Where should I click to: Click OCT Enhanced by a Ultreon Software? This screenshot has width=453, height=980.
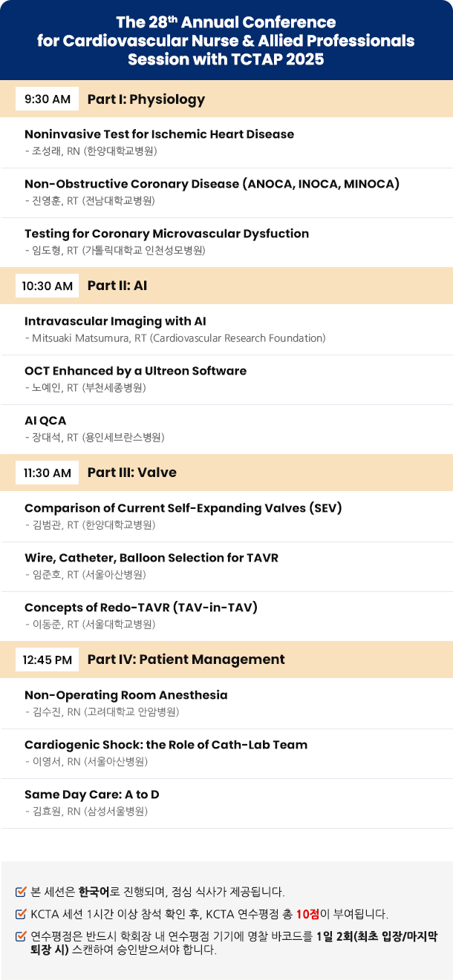pos(135,371)
